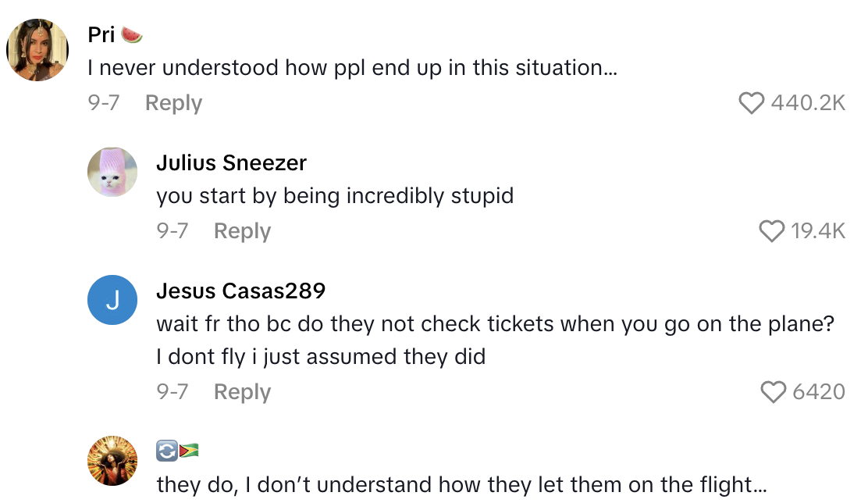Open Julius Sneezer's cat avatar
The height and width of the screenshot is (503, 868).
click(112, 173)
